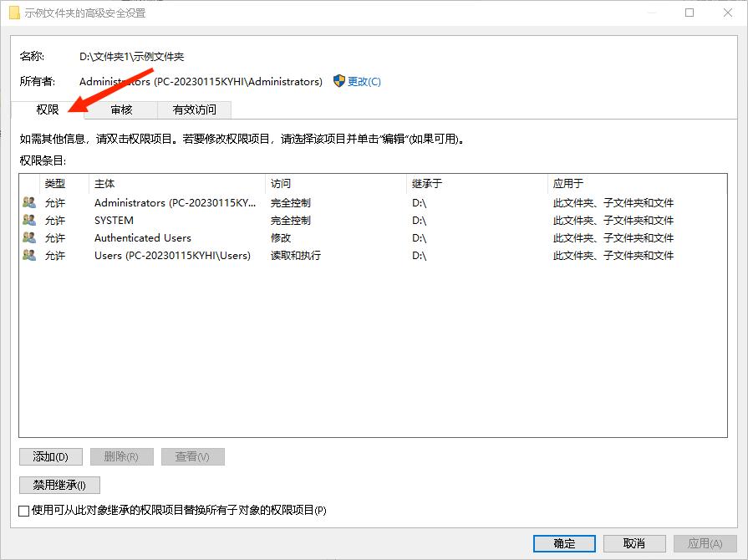Click the 取消 button
This screenshot has height=560, width=748.
[x=634, y=542]
